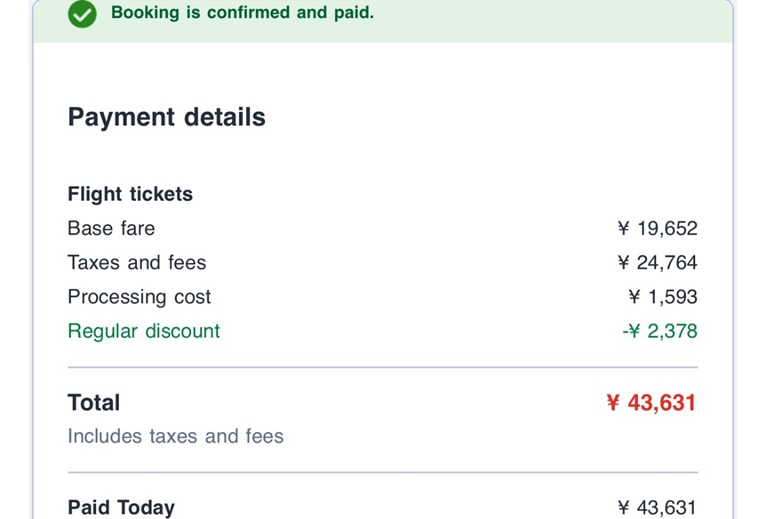
Task: Select the ¥ 19,652 base fare amount
Action: tap(657, 228)
